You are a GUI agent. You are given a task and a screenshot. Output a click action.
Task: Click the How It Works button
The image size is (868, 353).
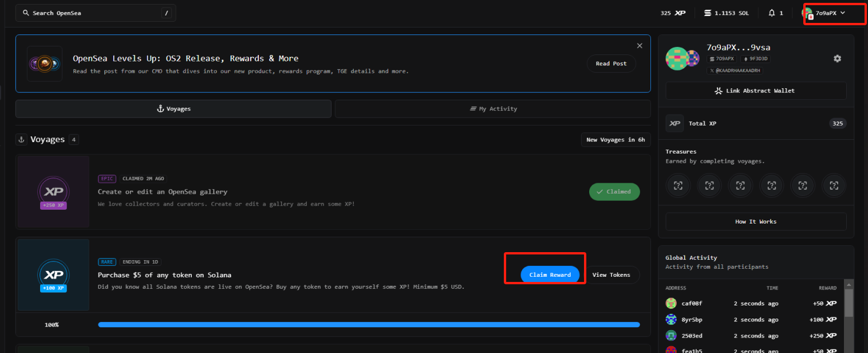(756, 221)
